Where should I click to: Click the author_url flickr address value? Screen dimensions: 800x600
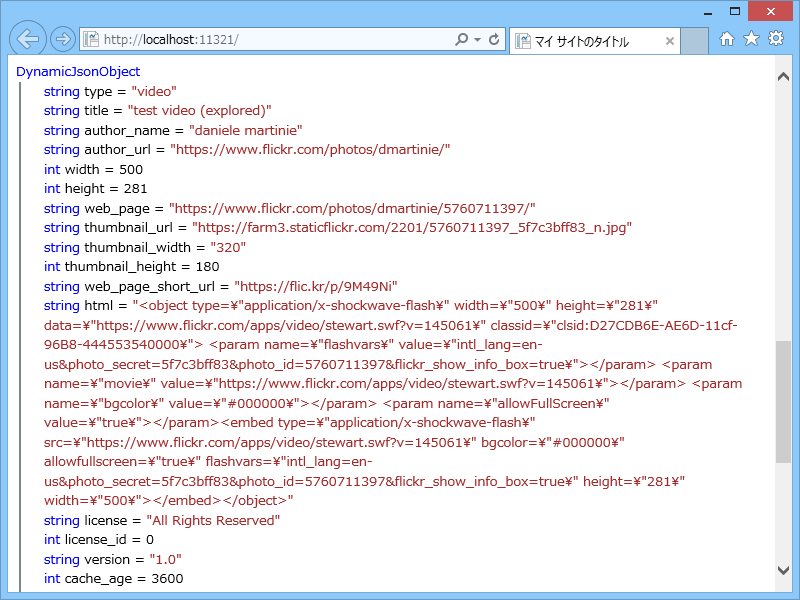[310, 150]
